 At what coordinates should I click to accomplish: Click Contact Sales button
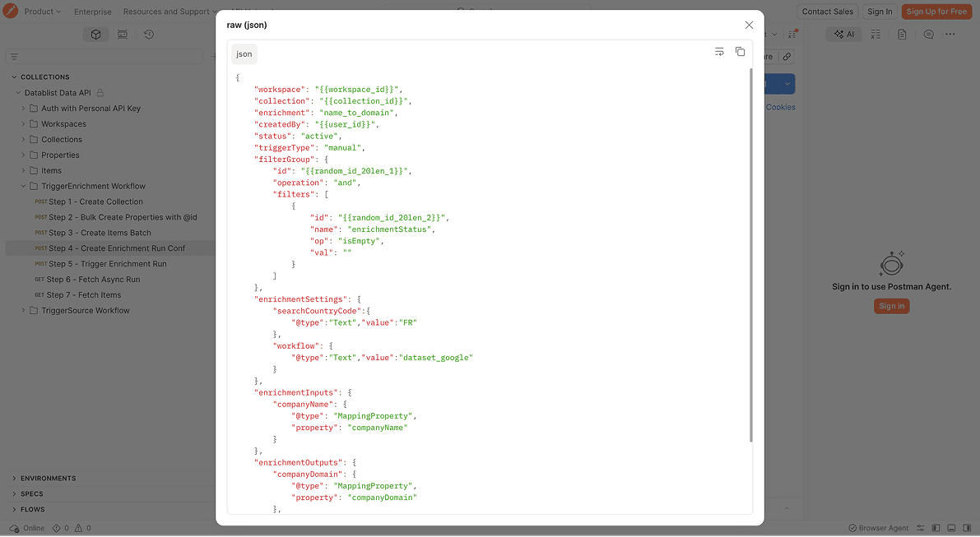pyautogui.click(x=827, y=12)
